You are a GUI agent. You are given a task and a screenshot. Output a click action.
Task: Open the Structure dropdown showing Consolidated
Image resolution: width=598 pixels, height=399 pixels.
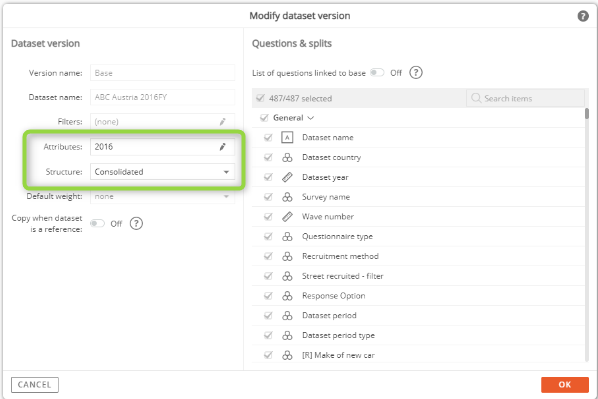click(162, 172)
